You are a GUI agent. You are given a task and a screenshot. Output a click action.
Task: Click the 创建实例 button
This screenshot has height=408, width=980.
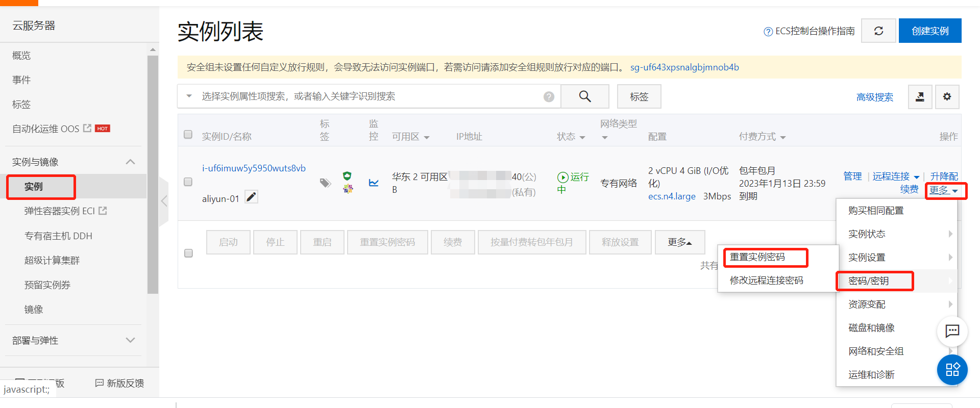(x=930, y=31)
